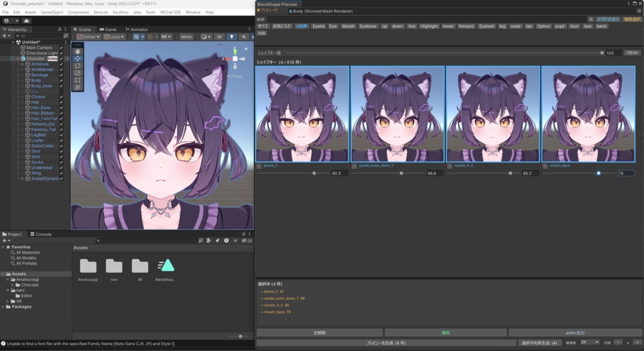Image resolution: width=644 pixels, height=351 pixels.
Task: Filter blendshapes by Eyebrow tag
Action: point(368,26)
